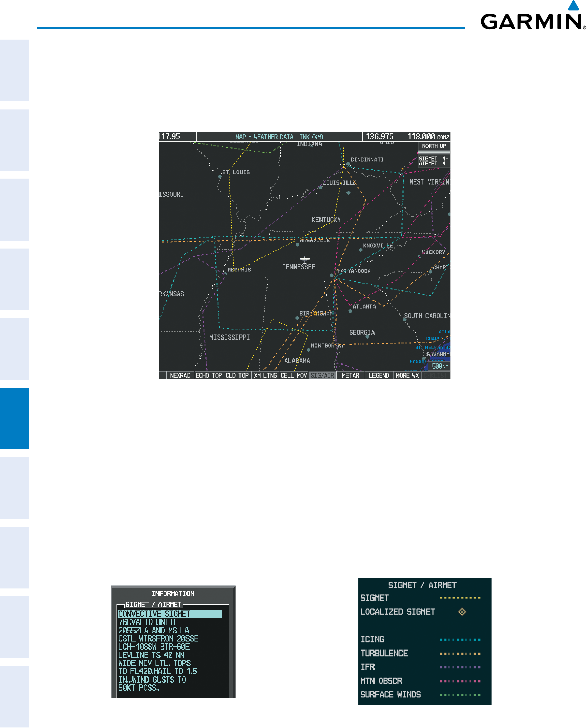Image resolution: width=587 pixels, height=728 pixels.
Task: Click the 'LEVLINE TS 40 NM' text line
Action: click(151, 655)
